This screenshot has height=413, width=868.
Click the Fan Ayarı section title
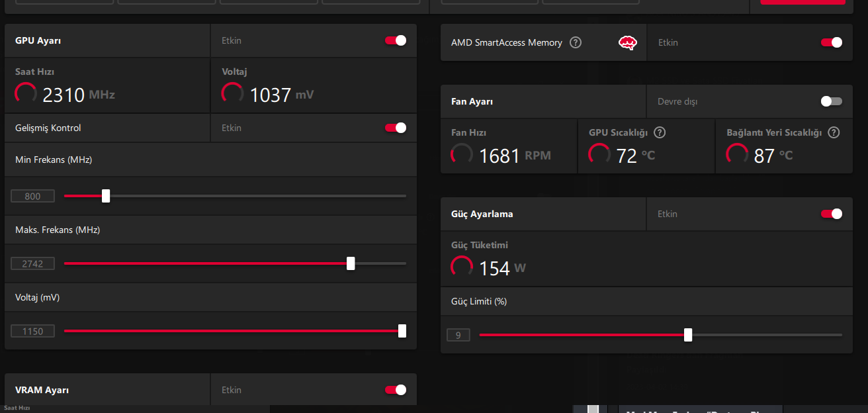click(472, 102)
